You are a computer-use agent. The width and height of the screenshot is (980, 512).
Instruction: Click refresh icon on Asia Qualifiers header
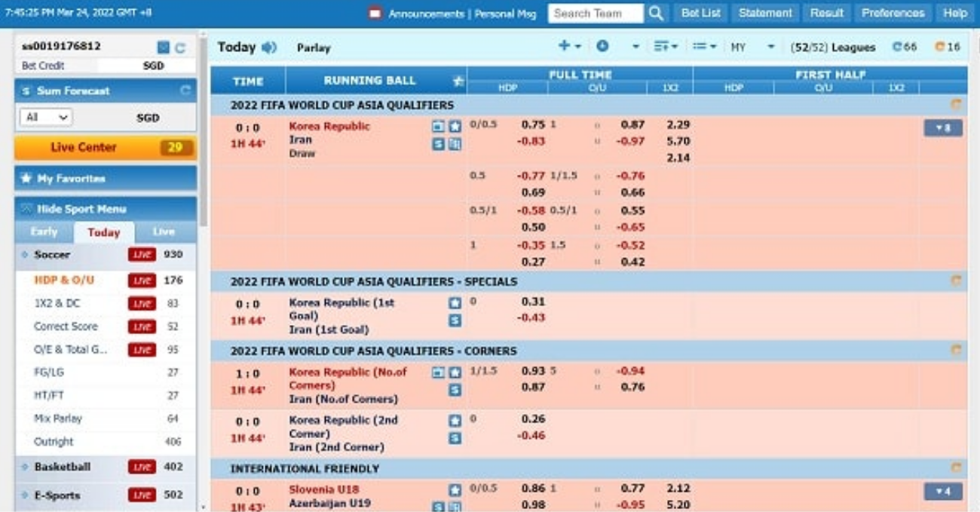tap(956, 105)
